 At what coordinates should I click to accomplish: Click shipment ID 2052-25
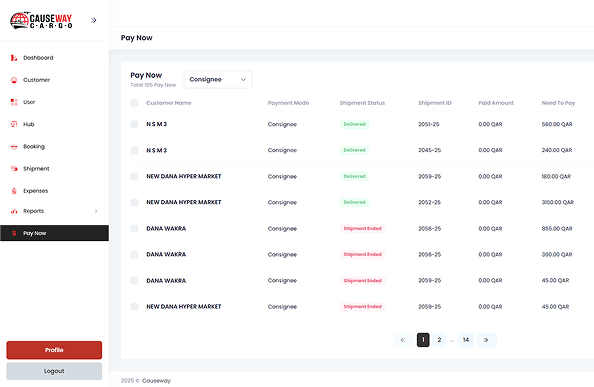coord(430,203)
